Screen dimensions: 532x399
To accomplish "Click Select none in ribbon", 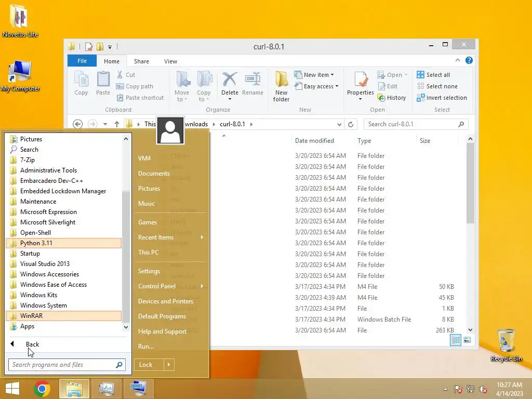I will (x=437, y=86).
